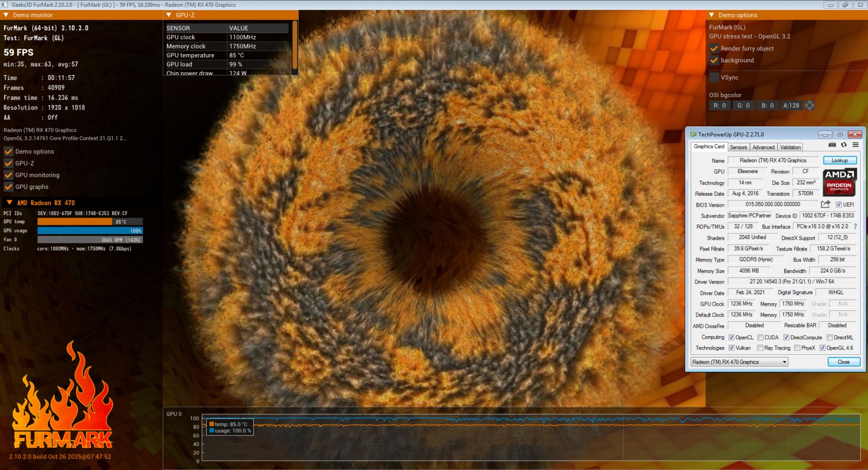This screenshot has height=470, width=868.
Task: Click the BIOS Version field
Action: click(773, 205)
